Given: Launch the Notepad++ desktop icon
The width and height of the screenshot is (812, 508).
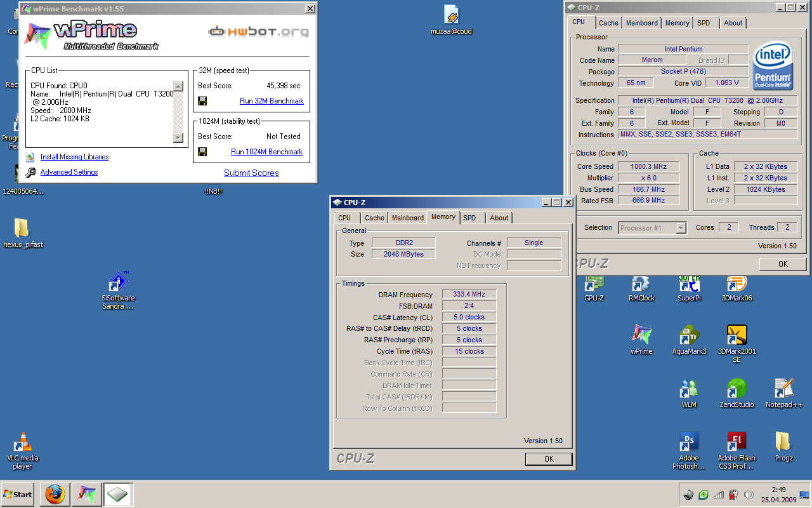Looking at the screenshot, I should 784,393.
